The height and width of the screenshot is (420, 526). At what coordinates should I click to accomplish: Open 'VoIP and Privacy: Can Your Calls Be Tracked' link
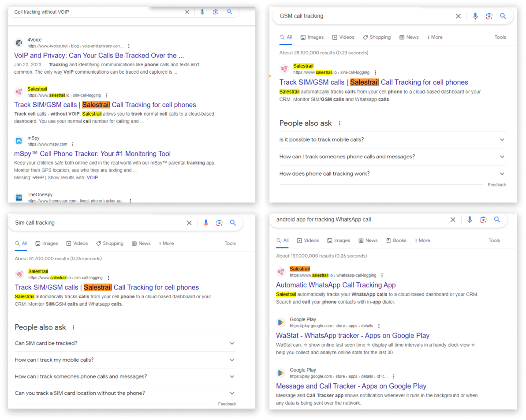(x=99, y=56)
